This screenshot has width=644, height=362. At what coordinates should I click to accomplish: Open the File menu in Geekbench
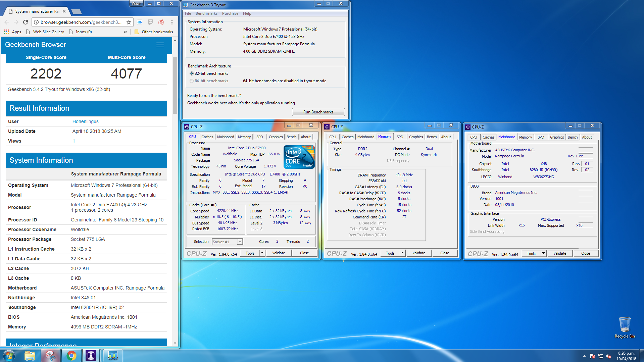click(188, 13)
